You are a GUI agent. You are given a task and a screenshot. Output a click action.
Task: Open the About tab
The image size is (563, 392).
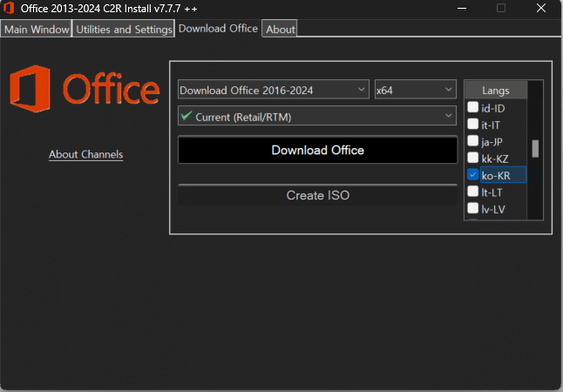[x=280, y=29]
